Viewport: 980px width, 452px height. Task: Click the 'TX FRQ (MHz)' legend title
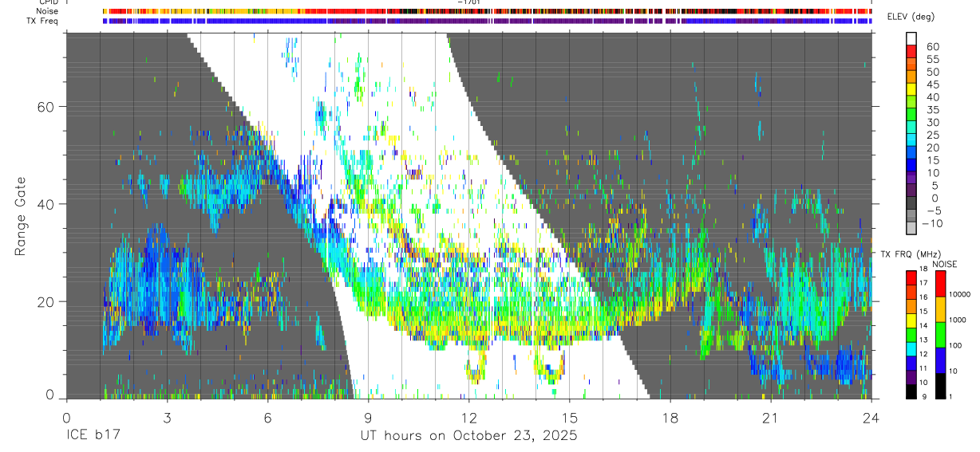click(911, 254)
